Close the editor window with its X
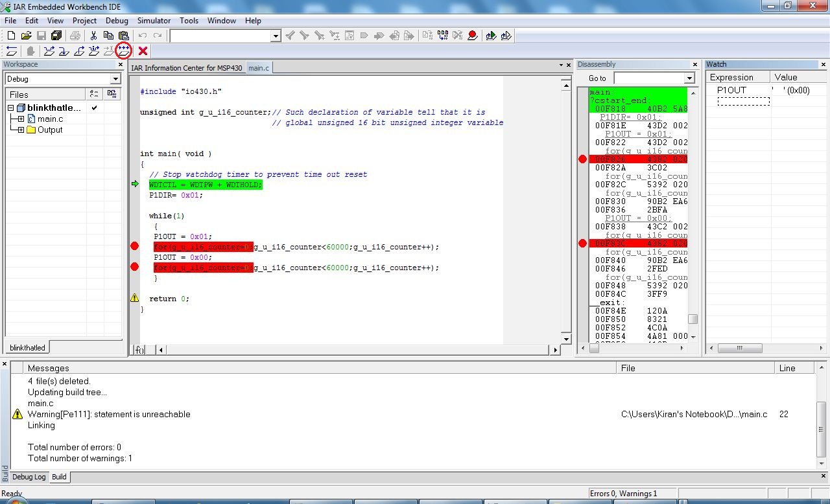830x504 pixels. coord(569,65)
